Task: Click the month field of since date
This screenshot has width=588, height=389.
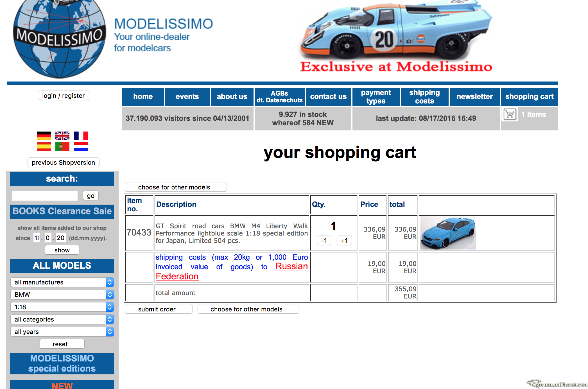Action: [x=48, y=238]
